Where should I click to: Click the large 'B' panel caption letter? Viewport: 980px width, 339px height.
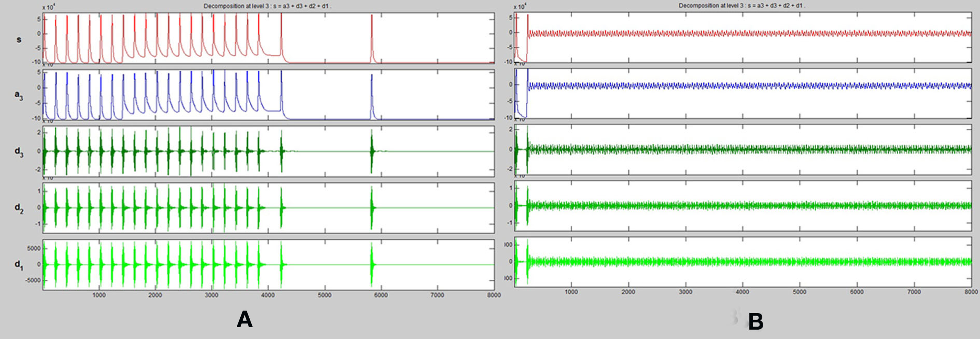coord(756,322)
